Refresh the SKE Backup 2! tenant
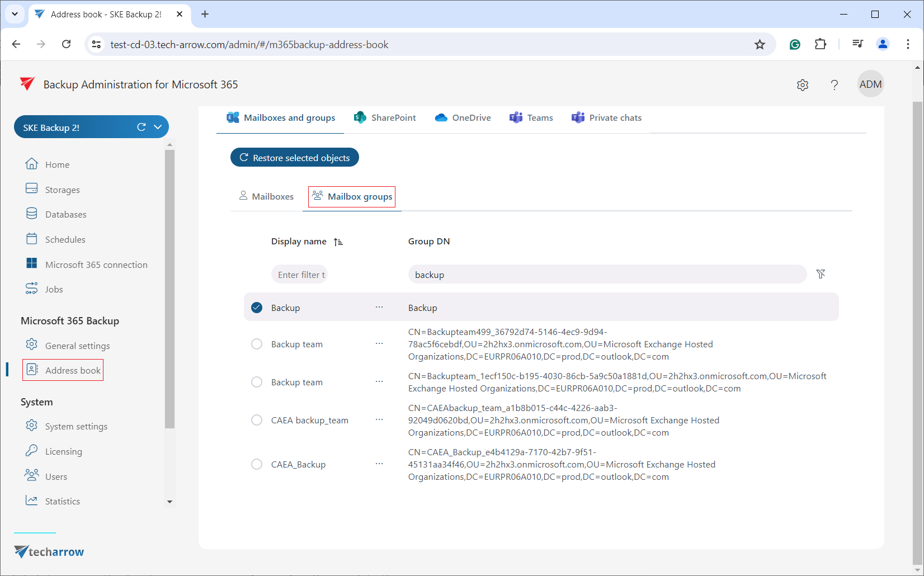The width and height of the screenshot is (924, 576). coord(142,127)
